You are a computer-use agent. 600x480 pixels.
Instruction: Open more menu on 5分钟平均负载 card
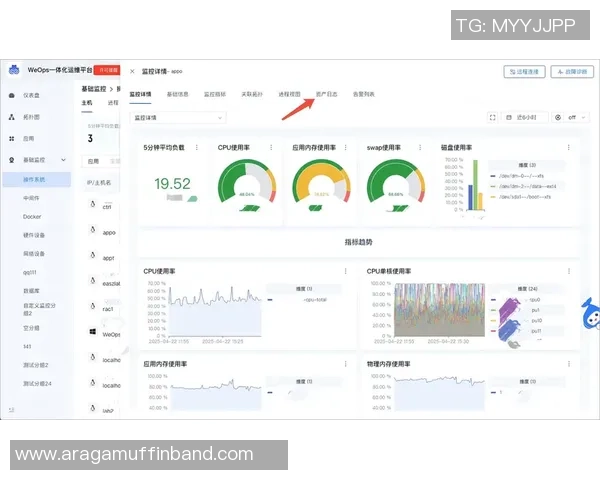(x=197, y=147)
